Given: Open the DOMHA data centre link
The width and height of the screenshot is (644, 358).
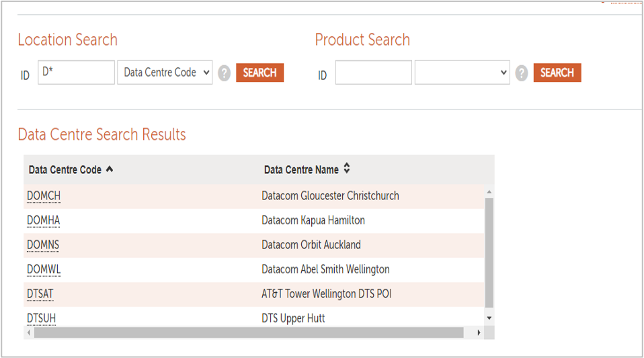Looking at the screenshot, I should pyautogui.click(x=43, y=220).
